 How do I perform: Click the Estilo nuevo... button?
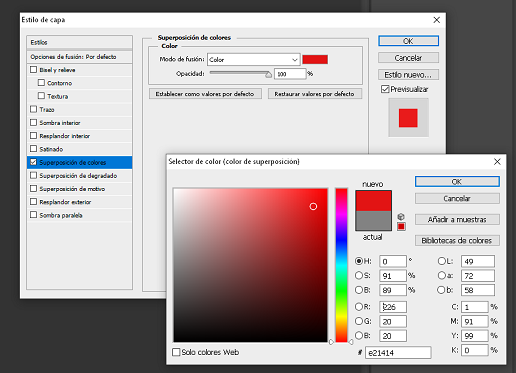click(x=408, y=75)
